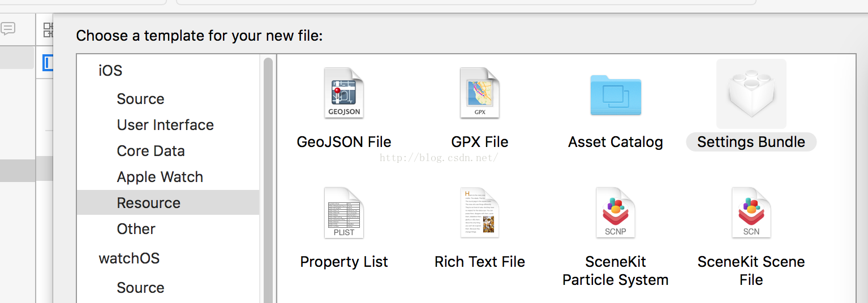Choose the GPX File template icon
868x303 pixels.
click(479, 93)
